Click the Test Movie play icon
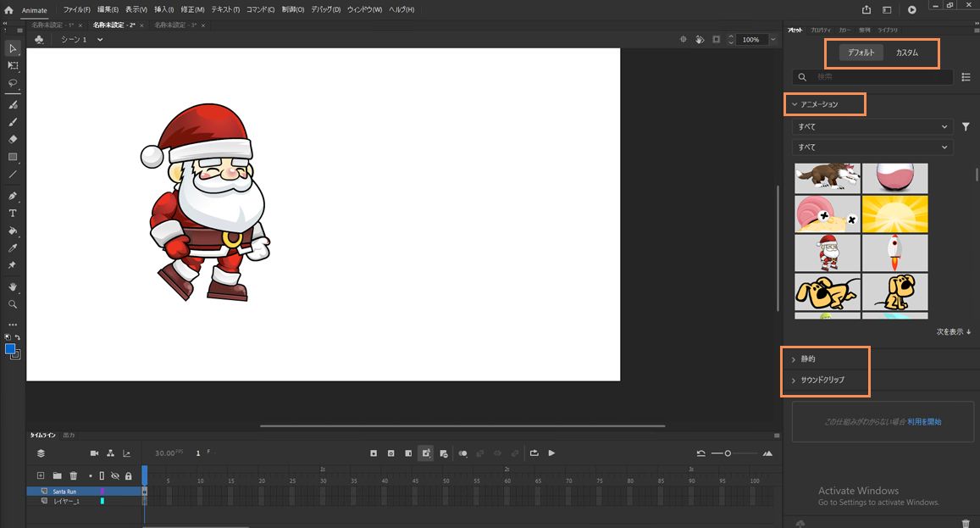Image resolution: width=980 pixels, height=528 pixels. tap(912, 9)
